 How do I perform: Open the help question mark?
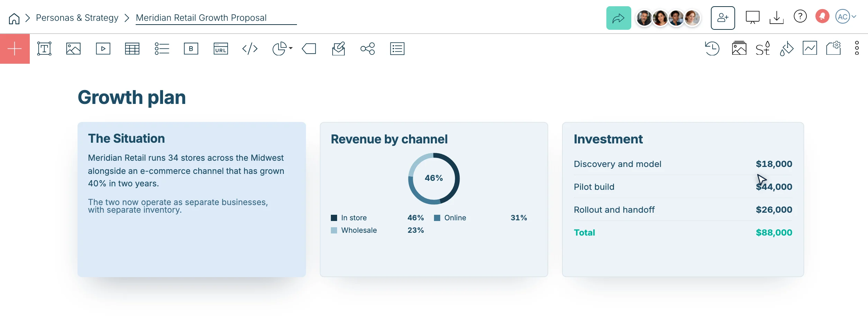tap(800, 16)
